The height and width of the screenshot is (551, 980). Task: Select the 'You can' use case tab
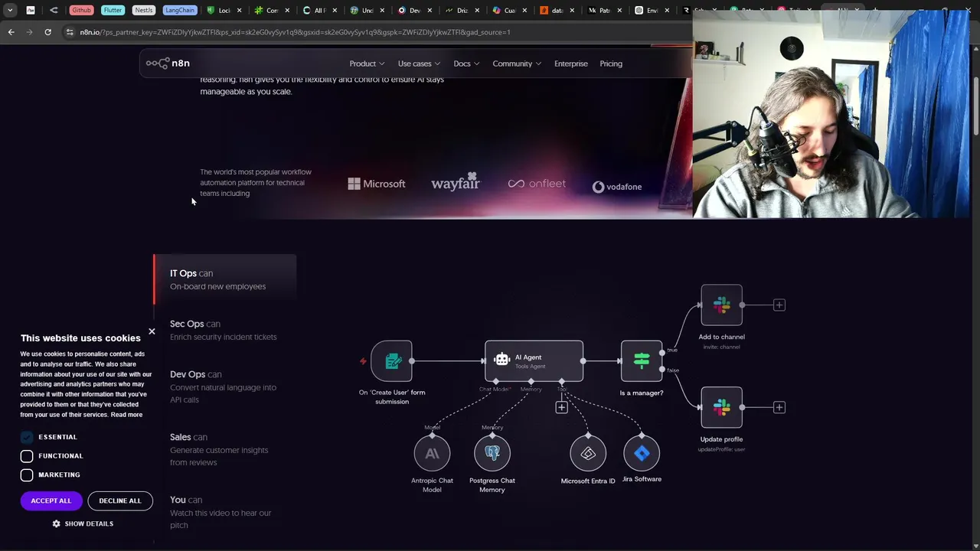[225, 512]
